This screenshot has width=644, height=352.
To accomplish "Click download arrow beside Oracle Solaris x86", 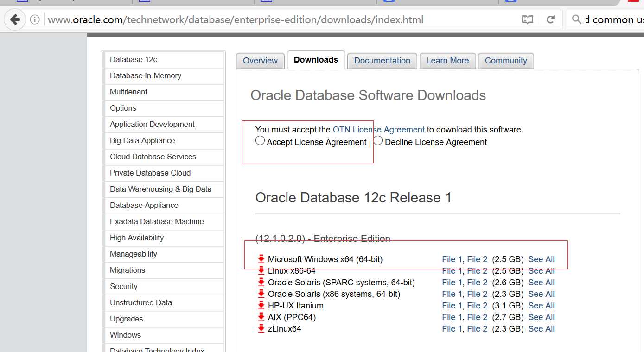I will coord(261,294).
